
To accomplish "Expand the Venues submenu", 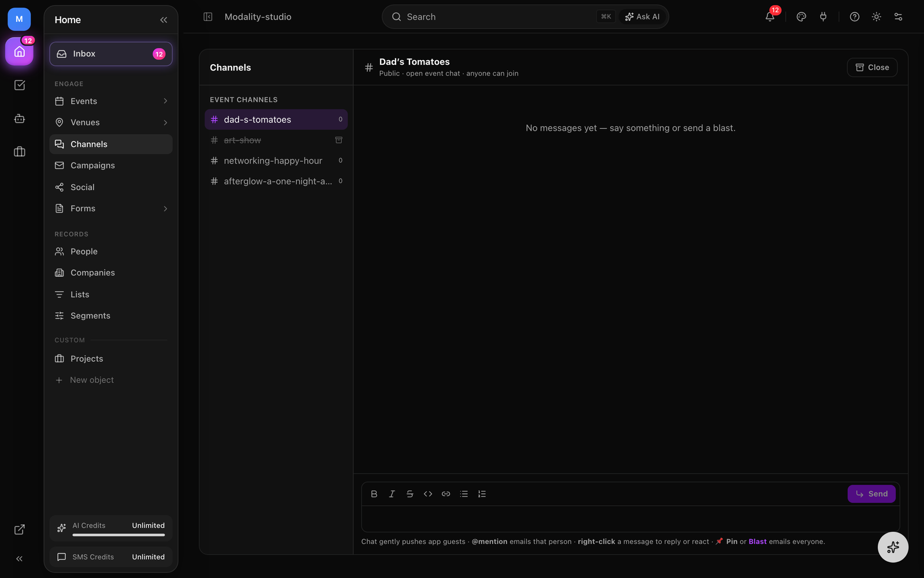I will coord(165,123).
